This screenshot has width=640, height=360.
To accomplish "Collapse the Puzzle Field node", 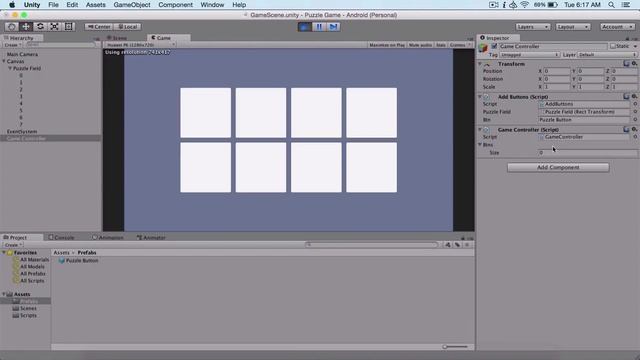I will click(10, 69).
